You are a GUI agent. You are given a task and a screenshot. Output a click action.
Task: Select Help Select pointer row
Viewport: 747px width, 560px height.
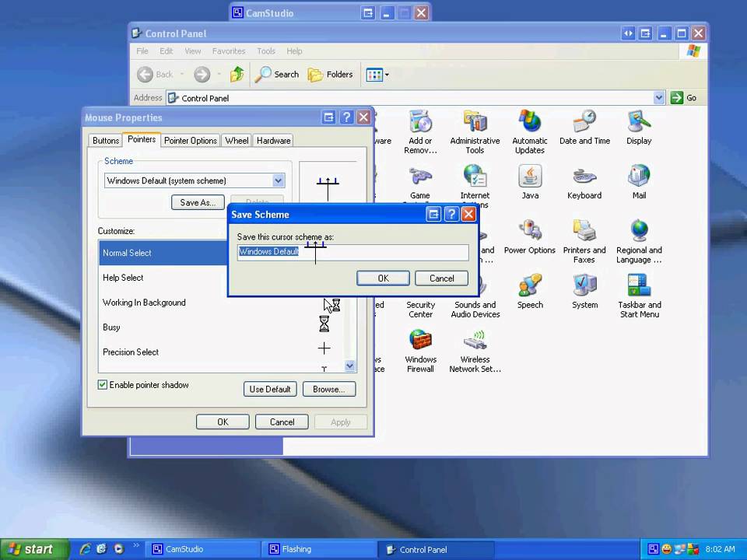(163, 278)
